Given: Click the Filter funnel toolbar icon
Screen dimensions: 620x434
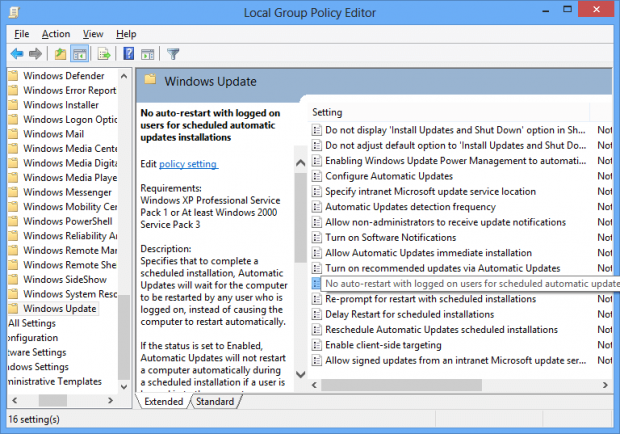Looking at the screenshot, I should [173, 54].
